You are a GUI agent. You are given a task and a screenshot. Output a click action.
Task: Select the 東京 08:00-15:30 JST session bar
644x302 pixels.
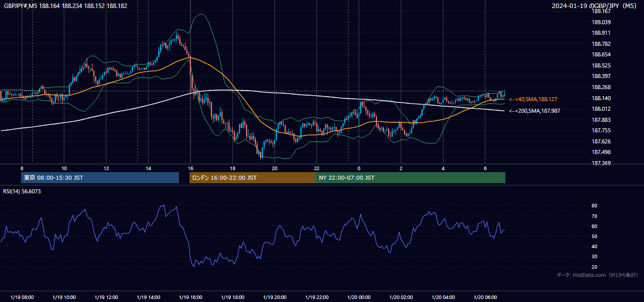pos(100,178)
